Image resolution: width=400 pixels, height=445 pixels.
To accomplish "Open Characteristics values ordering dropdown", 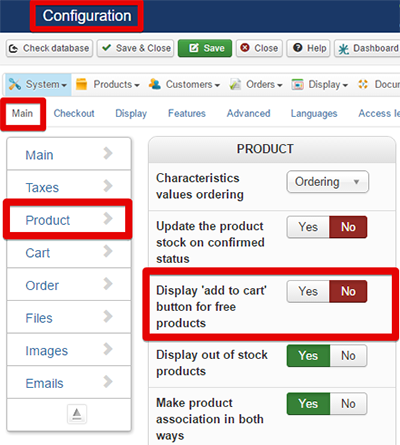I will coord(328,182).
